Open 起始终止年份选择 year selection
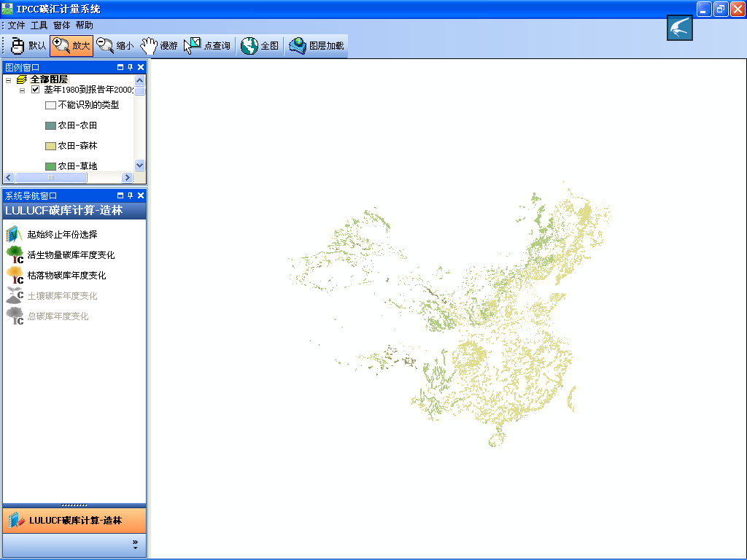This screenshot has height=560, width=747. point(62,235)
